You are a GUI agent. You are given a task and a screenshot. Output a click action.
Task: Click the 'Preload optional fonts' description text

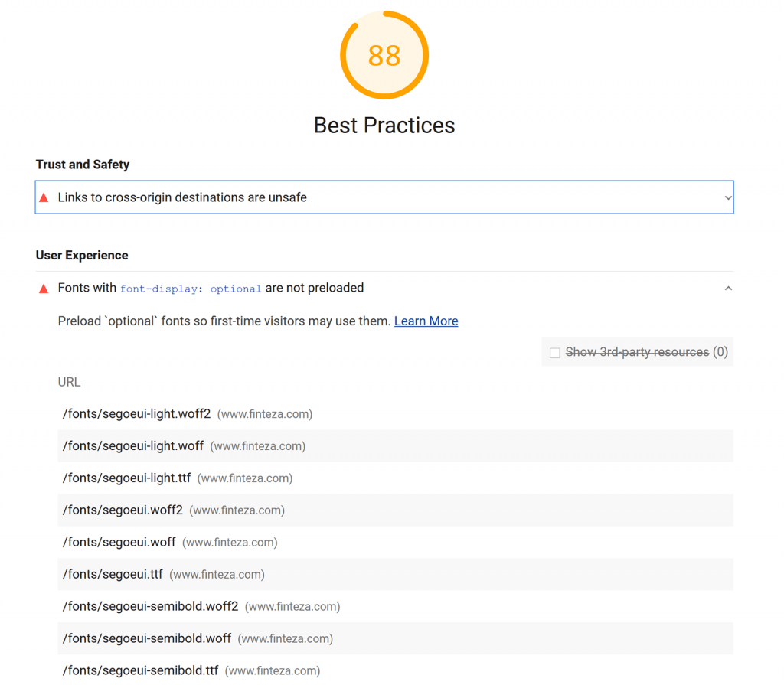(224, 321)
